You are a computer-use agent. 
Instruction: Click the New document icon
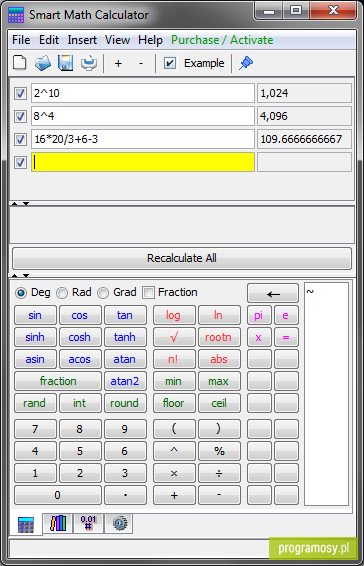(x=20, y=63)
